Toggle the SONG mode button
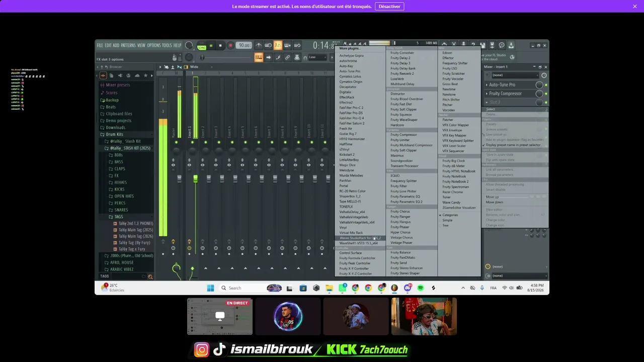 pos(202,47)
